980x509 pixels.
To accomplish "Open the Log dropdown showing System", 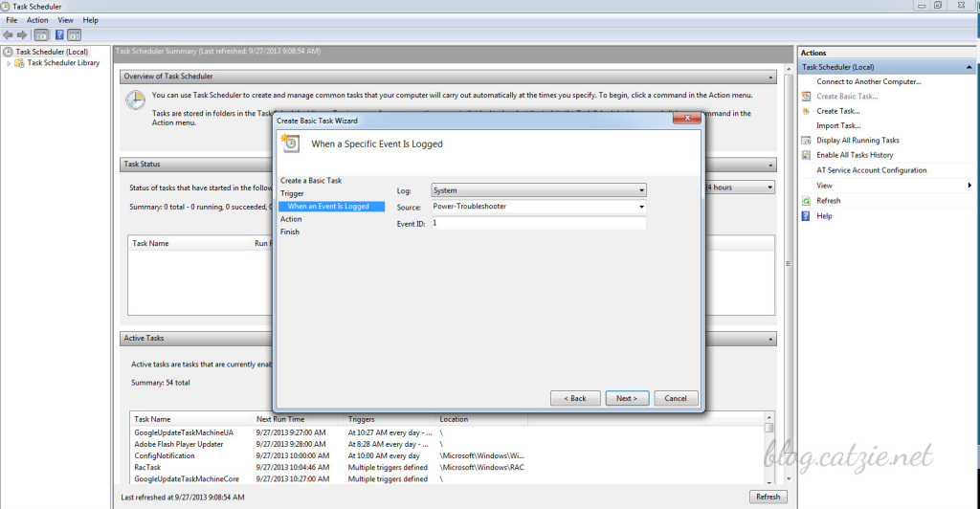I will point(539,190).
